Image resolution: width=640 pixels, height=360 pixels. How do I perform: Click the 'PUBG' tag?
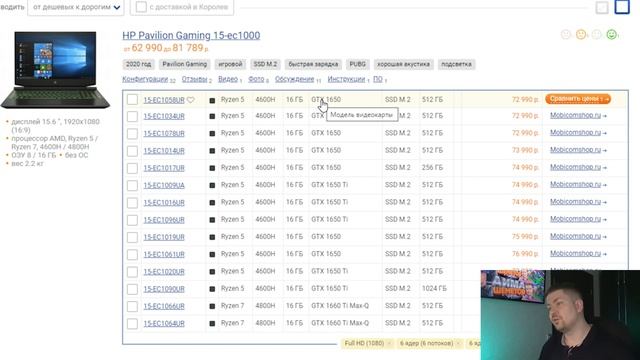[358, 64]
